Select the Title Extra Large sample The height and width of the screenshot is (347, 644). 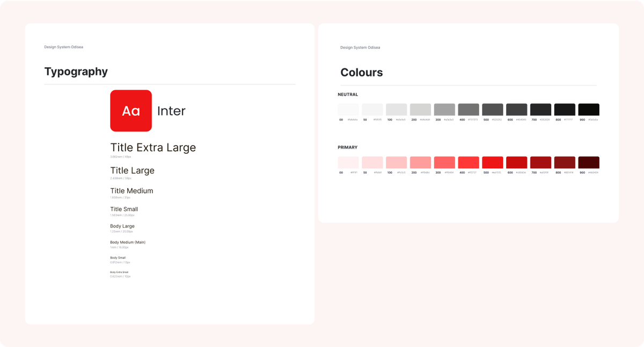pyautogui.click(x=153, y=148)
